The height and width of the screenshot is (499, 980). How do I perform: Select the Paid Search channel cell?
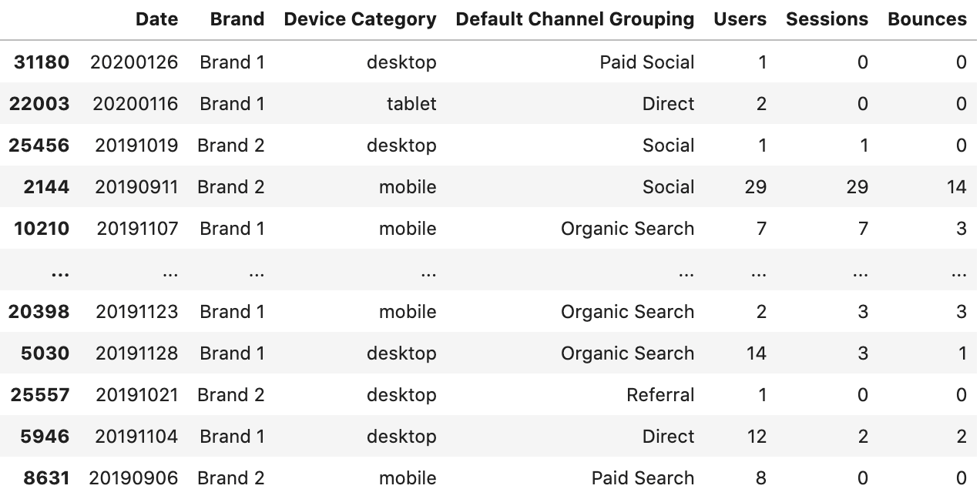(x=643, y=478)
